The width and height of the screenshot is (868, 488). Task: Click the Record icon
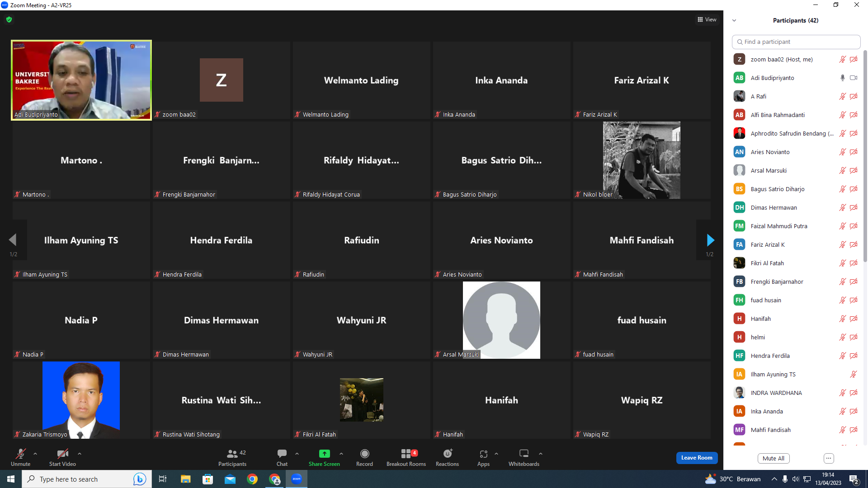click(x=364, y=454)
